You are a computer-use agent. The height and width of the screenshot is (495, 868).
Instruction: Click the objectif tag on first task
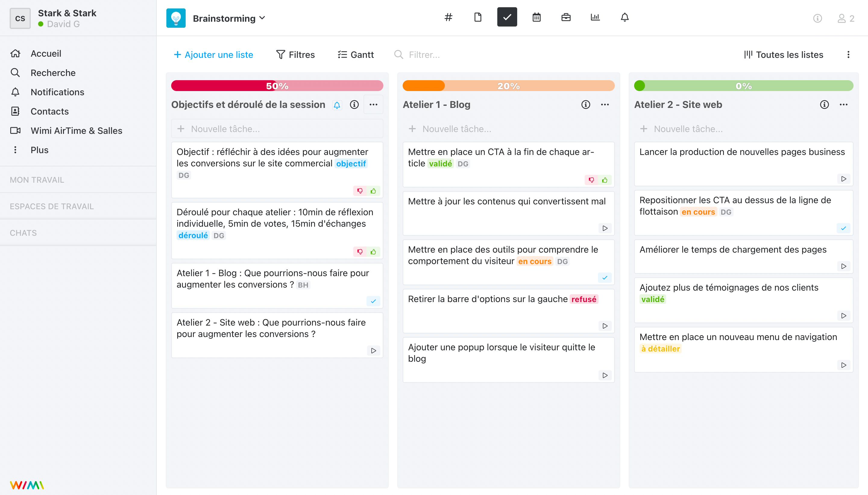[351, 163]
